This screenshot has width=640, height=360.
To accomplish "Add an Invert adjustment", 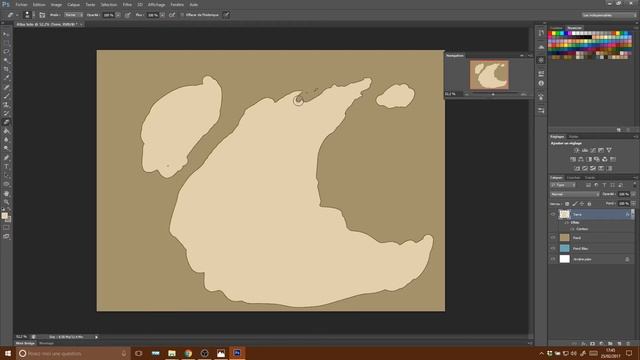I will (577, 168).
